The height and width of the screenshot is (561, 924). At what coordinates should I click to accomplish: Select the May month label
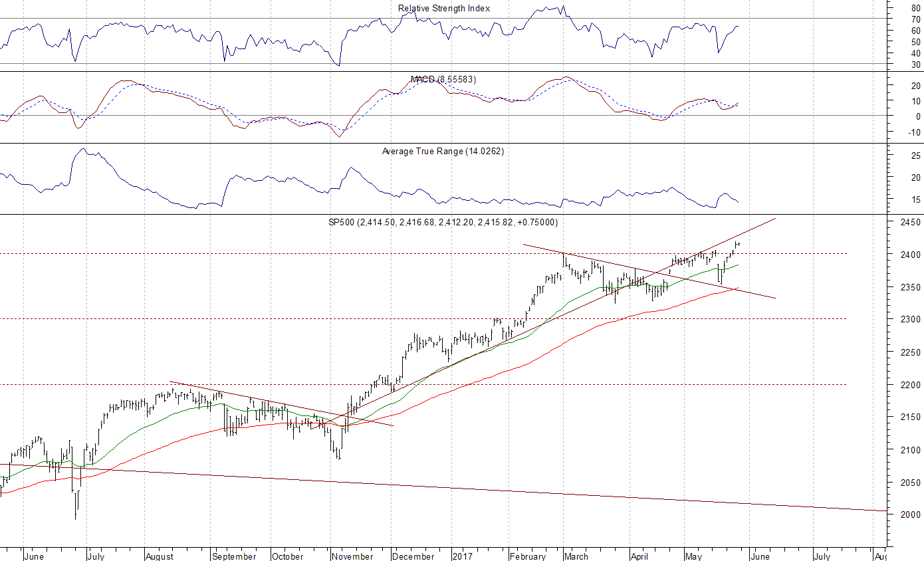[x=693, y=556]
